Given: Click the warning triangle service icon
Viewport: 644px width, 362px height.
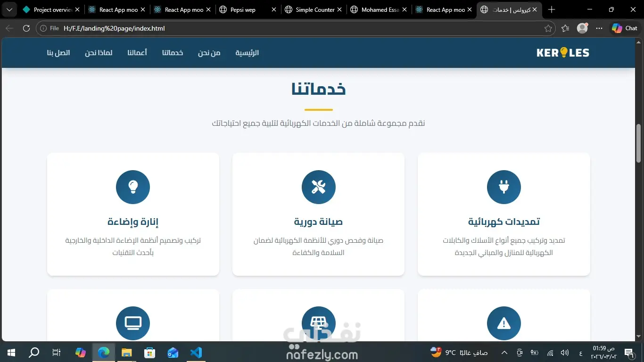Looking at the screenshot, I should point(504,323).
